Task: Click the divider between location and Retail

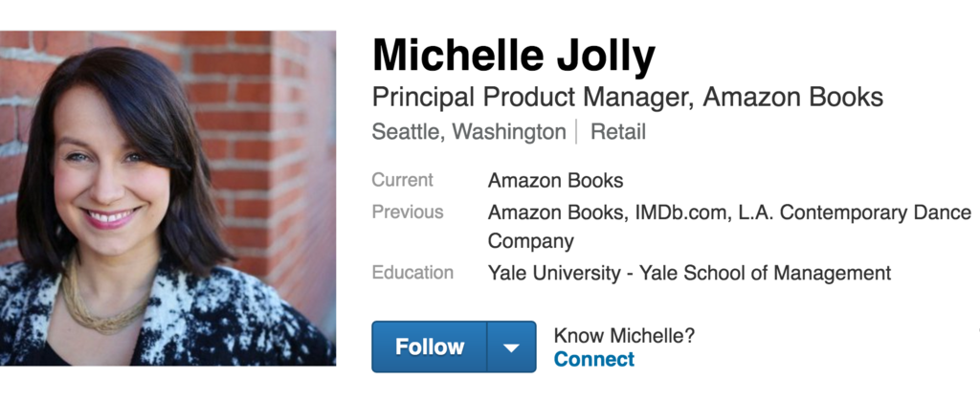Action: point(577,132)
